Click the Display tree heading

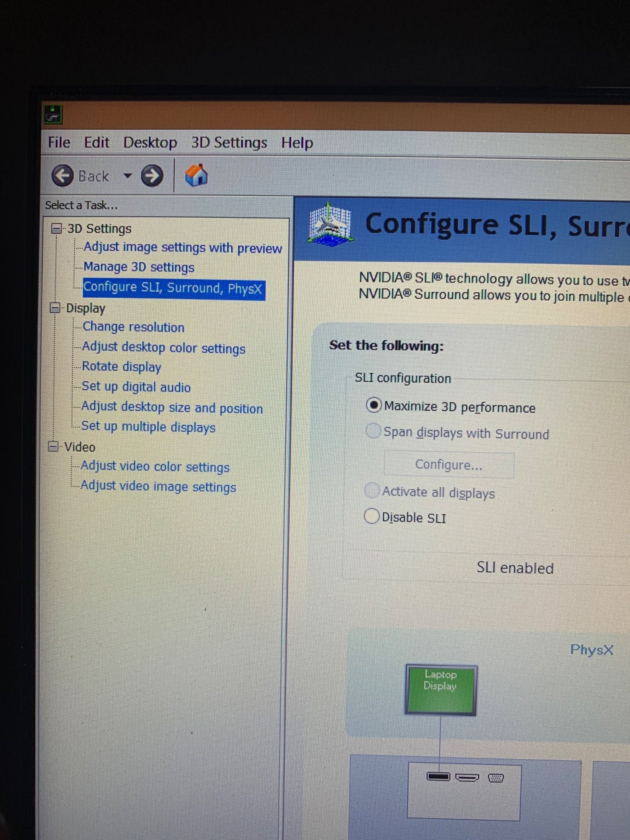[x=86, y=308]
